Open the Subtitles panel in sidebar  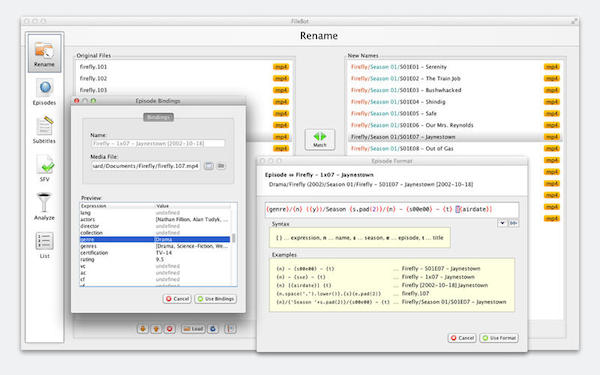pyautogui.click(x=44, y=130)
